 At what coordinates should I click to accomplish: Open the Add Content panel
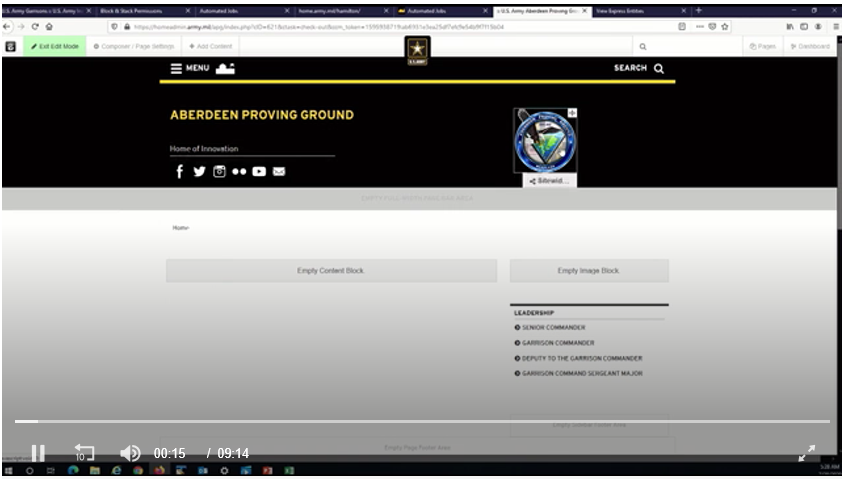210,47
